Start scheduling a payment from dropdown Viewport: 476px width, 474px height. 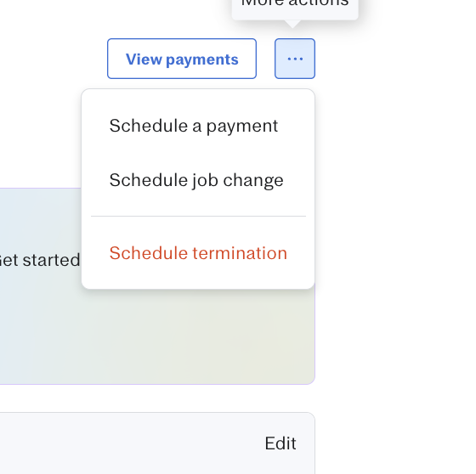[x=194, y=126]
